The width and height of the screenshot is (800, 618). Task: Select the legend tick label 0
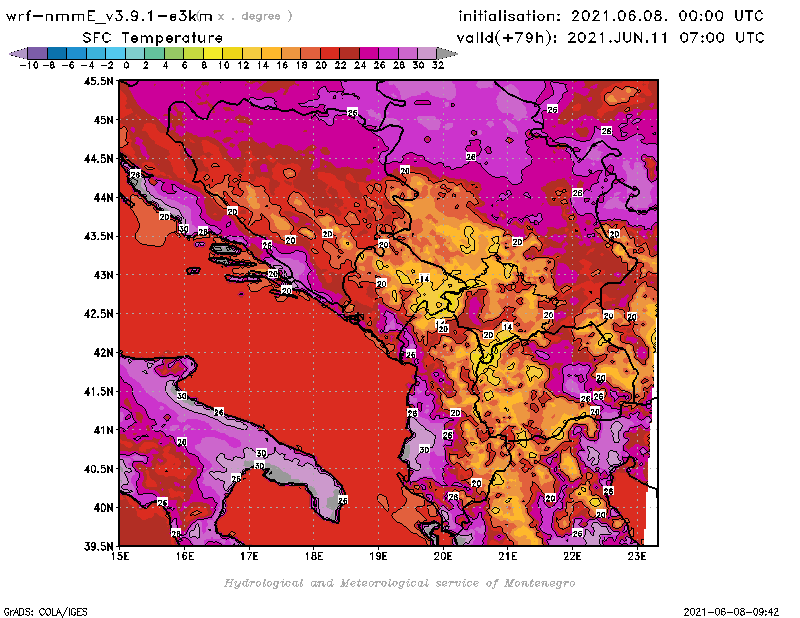click(x=126, y=65)
